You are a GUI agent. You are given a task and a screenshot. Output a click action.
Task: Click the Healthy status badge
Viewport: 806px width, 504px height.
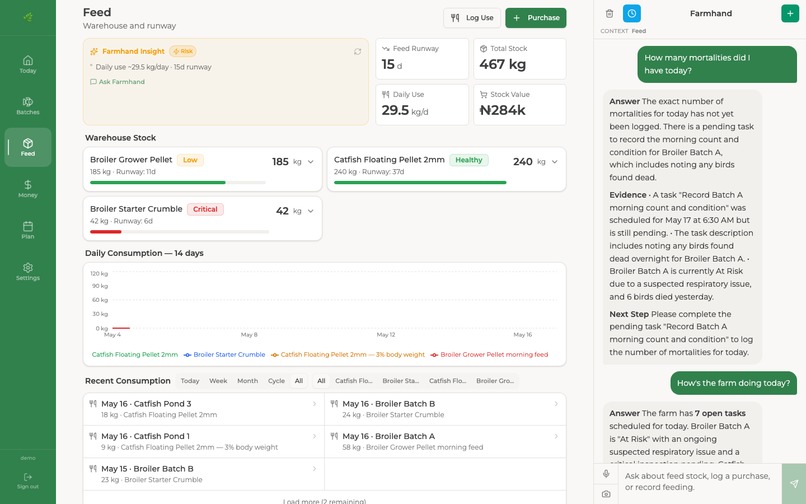pyautogui.click(x=469, y=160)
